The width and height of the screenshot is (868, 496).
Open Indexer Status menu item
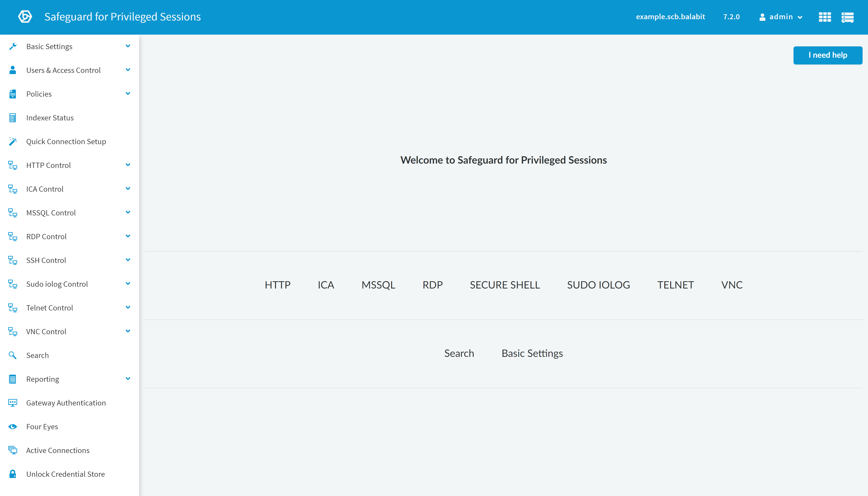click(x=69, y=118)
